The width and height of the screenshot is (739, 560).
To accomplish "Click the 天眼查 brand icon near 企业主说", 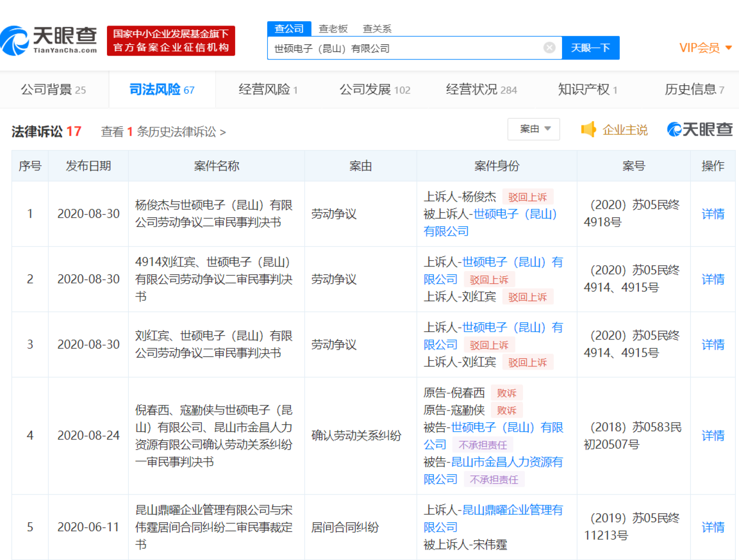I will [x=673, y=129].
